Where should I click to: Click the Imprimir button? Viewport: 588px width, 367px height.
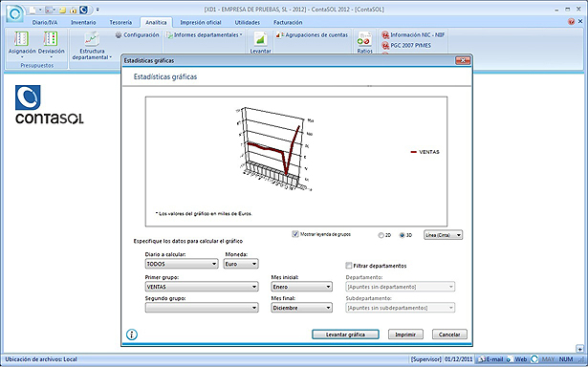tap(405, 335)
